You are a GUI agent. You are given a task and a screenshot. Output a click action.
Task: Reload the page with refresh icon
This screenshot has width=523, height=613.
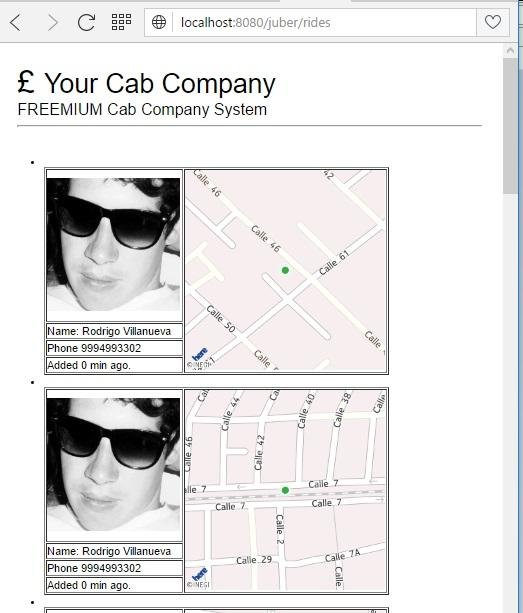(86, 22)
